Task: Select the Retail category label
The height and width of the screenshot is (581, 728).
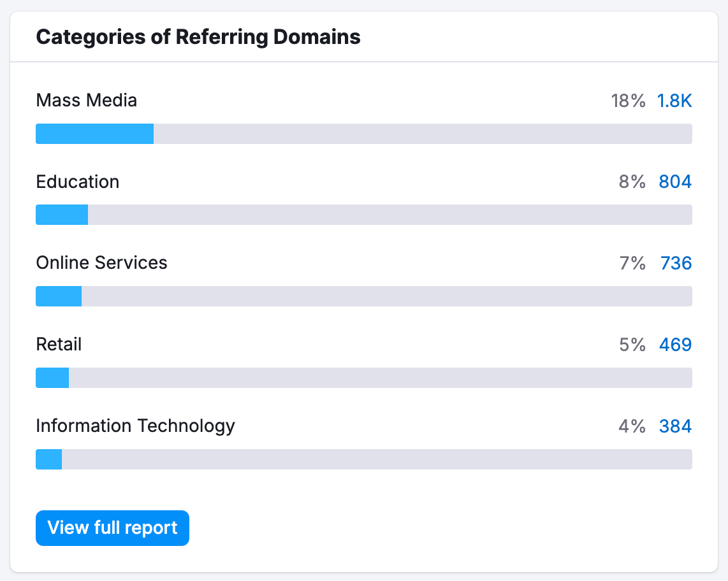Action: [x=59, y=345]
